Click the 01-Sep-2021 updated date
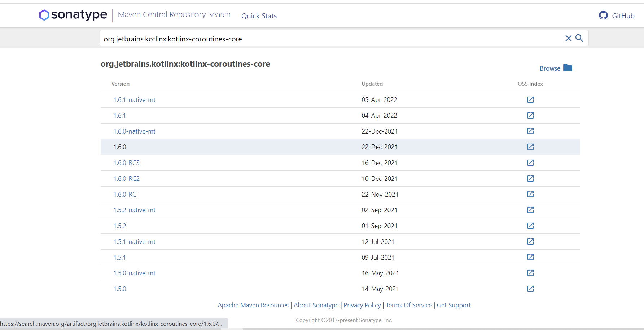The width and height of the screenshot is (644, 330). [x=380, y=226]
